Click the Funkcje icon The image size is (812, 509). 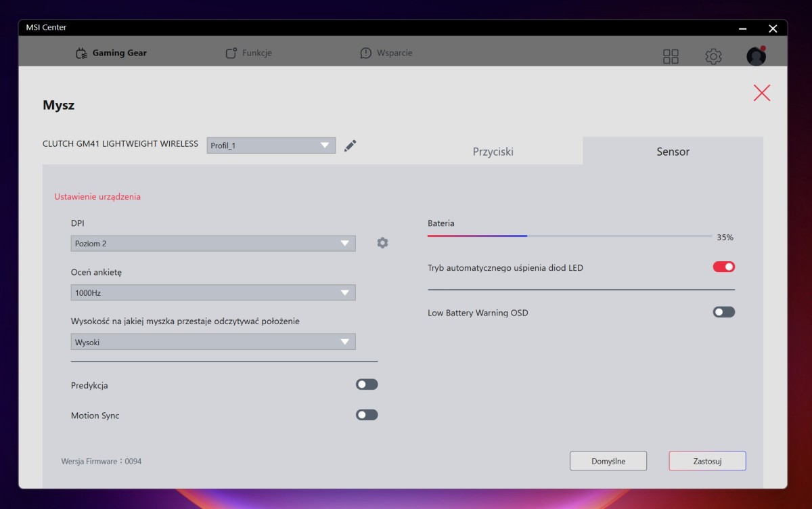[x=231, y=53]
